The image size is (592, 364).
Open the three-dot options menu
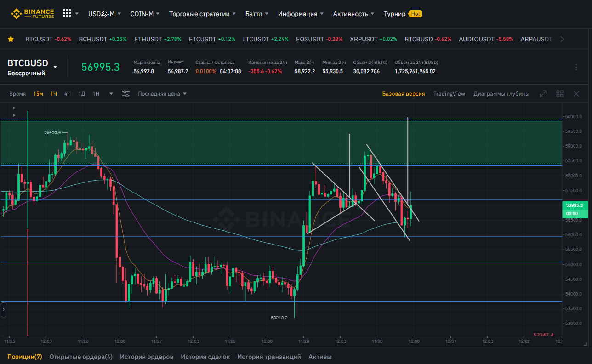576,67
